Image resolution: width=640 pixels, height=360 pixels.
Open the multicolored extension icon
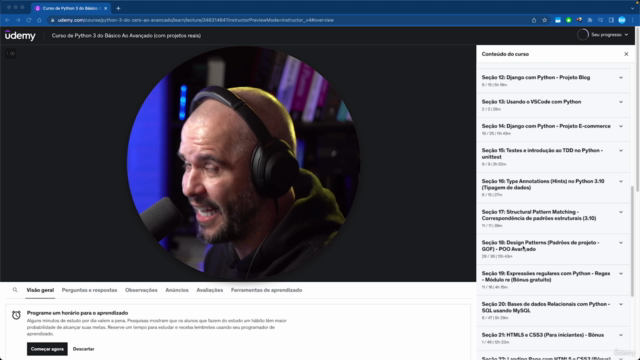click(579, 20)
